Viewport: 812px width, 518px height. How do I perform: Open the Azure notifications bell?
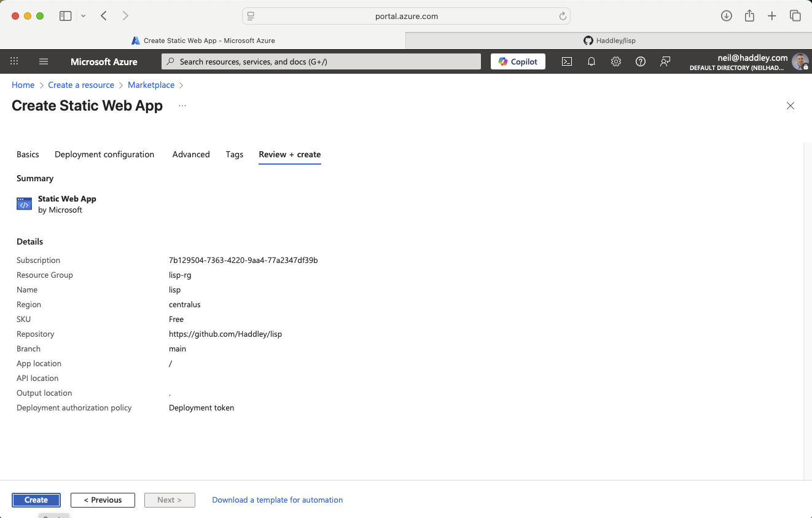591,61
